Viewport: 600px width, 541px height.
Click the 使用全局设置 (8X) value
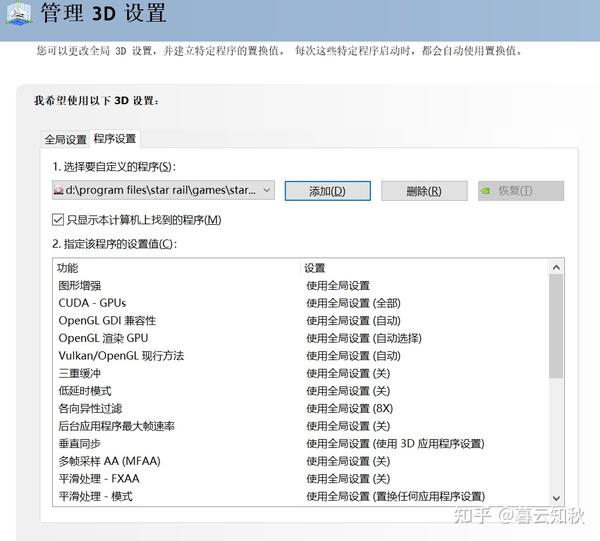[350, 409]
